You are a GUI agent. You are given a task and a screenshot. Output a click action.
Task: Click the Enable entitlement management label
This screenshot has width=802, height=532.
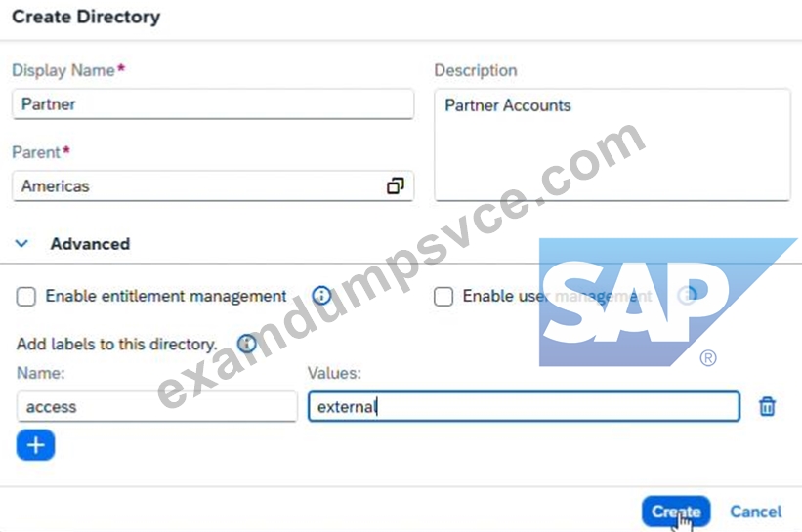pyautogui.click(x=166, y=296)
